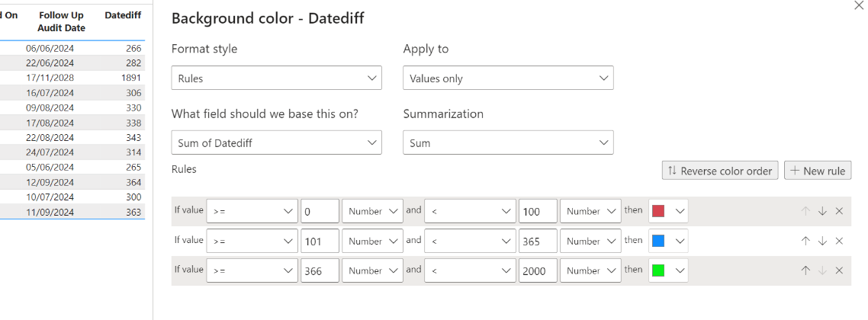Close the Background color dialog
The height and width of the screenshot is (320, 868).
860,5
